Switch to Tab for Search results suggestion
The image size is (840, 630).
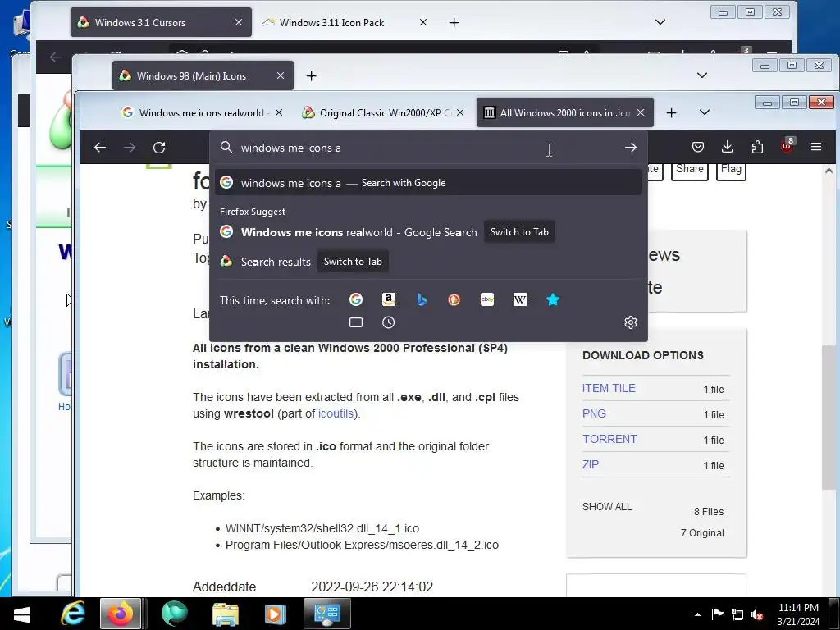(353, 262)
